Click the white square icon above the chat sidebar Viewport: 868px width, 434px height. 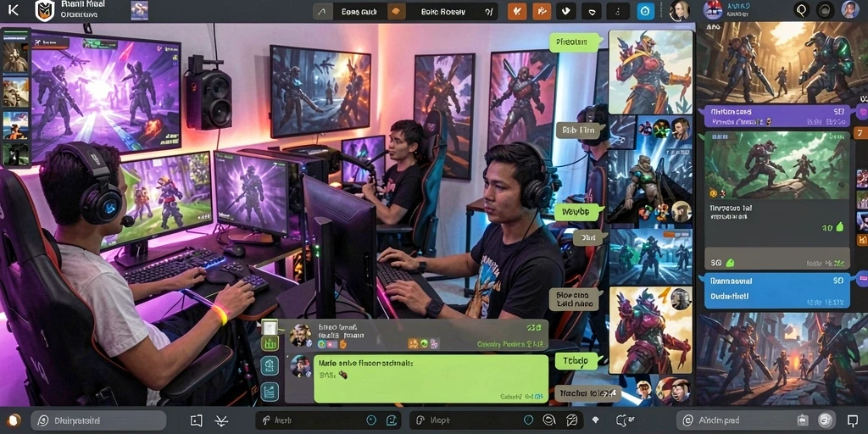pos(270,326)
